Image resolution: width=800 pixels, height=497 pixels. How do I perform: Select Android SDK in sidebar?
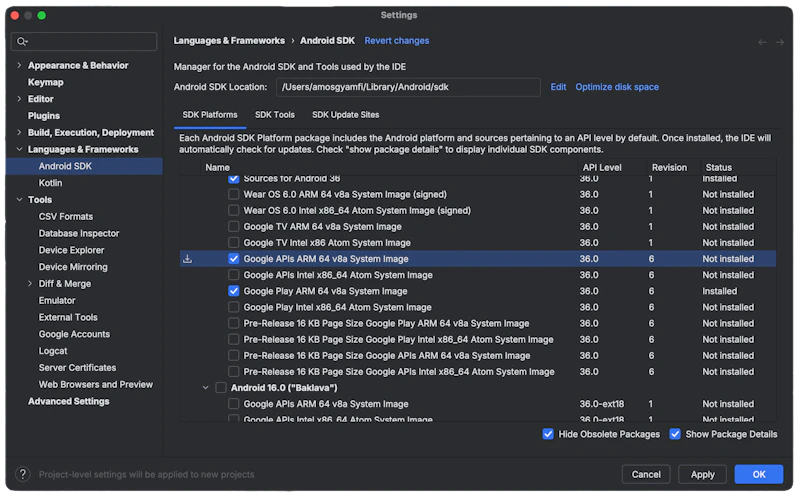(84, 166)
